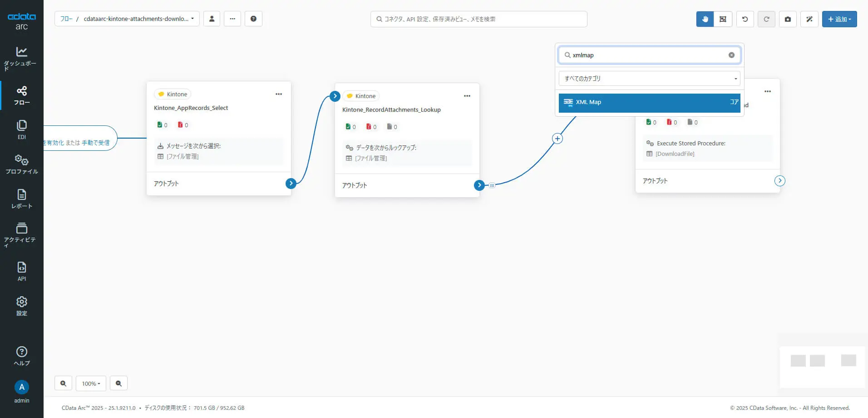
Task: Open the 100% zoom level dropdown
Action: [x=91, y=383]
